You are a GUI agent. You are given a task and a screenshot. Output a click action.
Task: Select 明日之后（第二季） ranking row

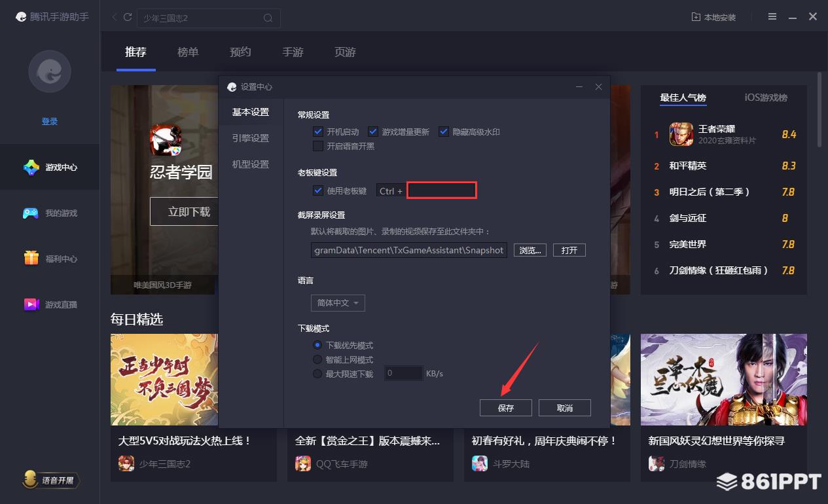[x=724, y=192]
